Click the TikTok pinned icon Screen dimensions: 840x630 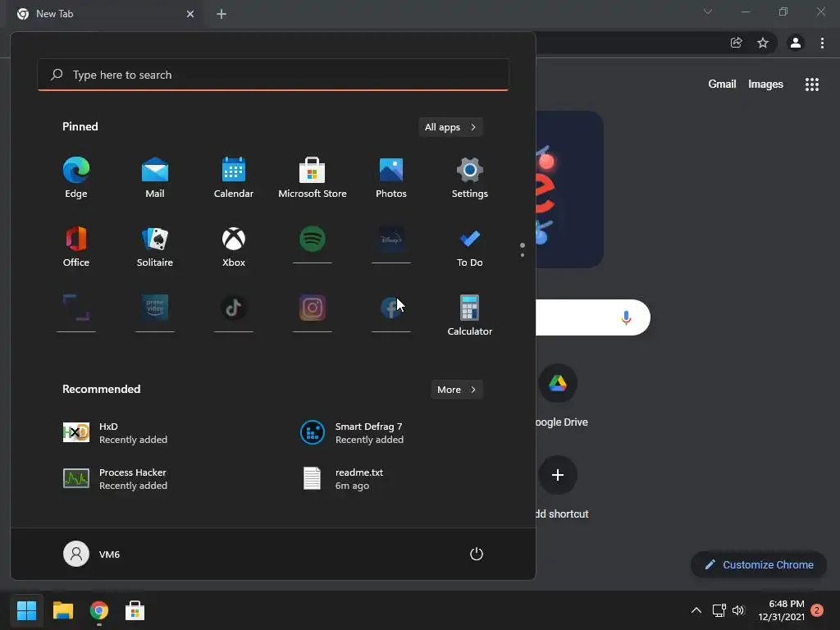234,308
